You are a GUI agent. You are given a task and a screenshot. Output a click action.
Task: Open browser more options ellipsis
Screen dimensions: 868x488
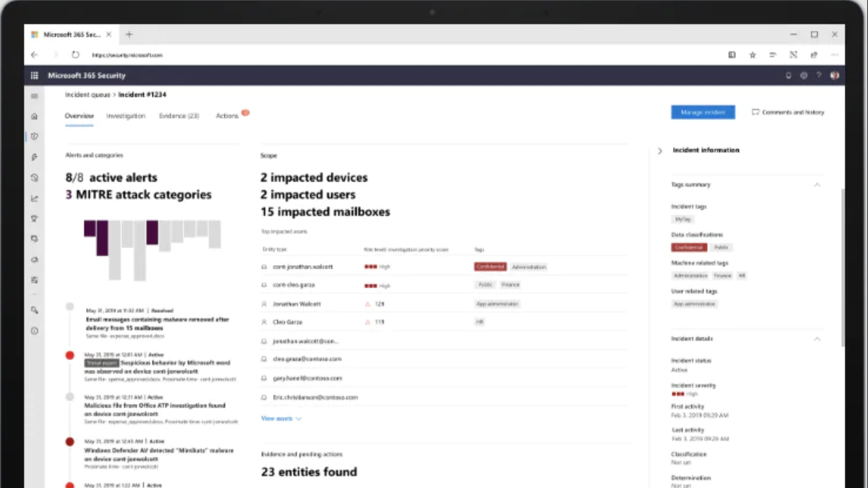pos(835,55)
